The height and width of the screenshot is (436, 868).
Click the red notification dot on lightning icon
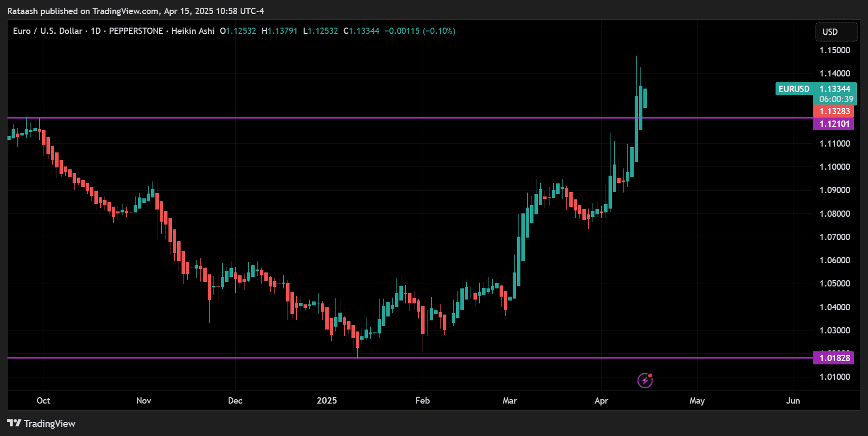coord(651,375)
